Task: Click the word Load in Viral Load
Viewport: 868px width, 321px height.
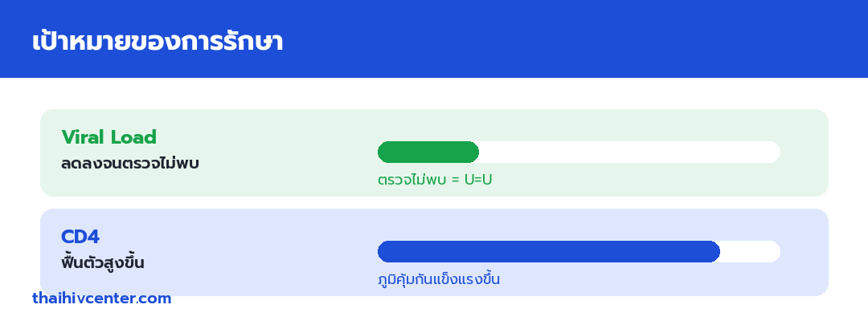Action: (133, 137)
